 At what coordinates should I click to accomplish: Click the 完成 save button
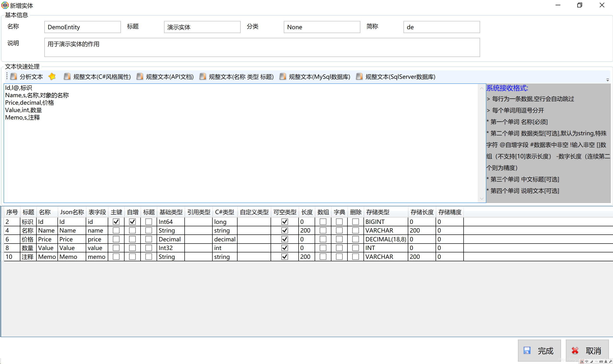[x=539, y=351]
